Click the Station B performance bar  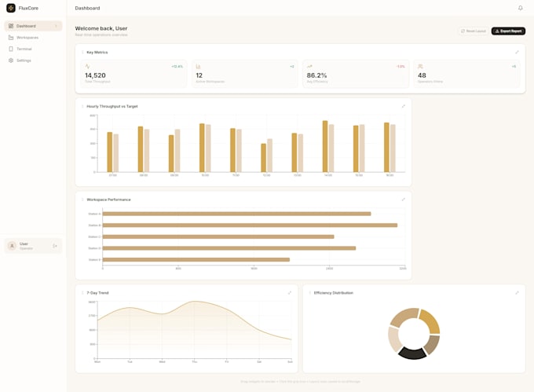coord(250,225)
